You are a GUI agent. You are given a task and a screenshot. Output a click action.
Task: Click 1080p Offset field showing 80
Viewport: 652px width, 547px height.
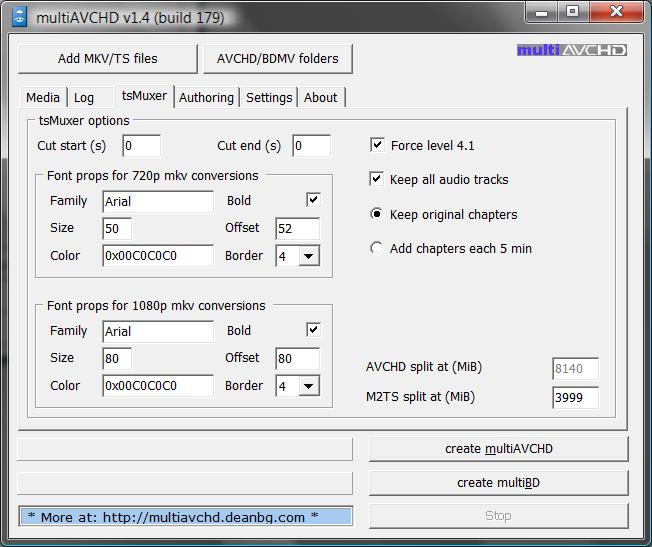[x=298, y=358]
